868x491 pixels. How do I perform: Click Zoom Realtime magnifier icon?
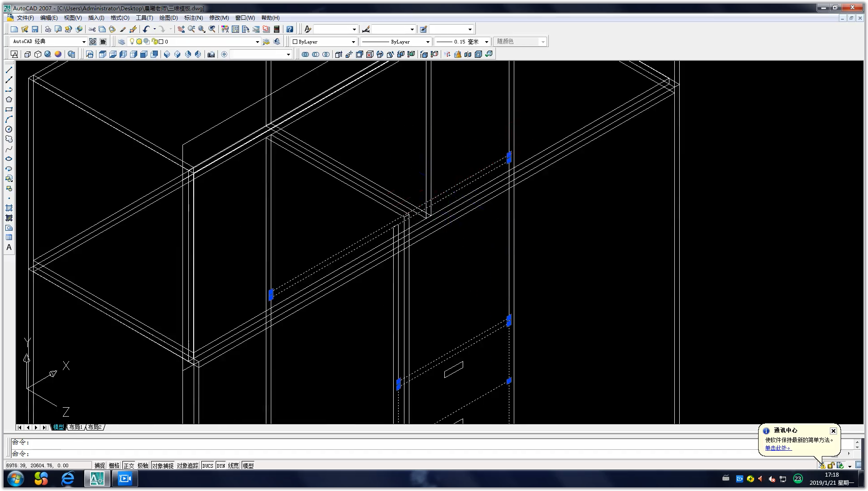coord(191,29)
